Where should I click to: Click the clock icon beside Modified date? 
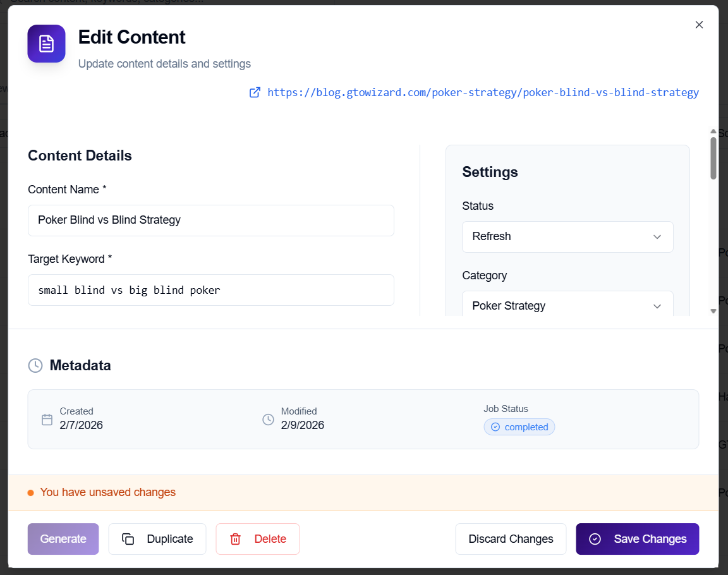pos(268,419)
